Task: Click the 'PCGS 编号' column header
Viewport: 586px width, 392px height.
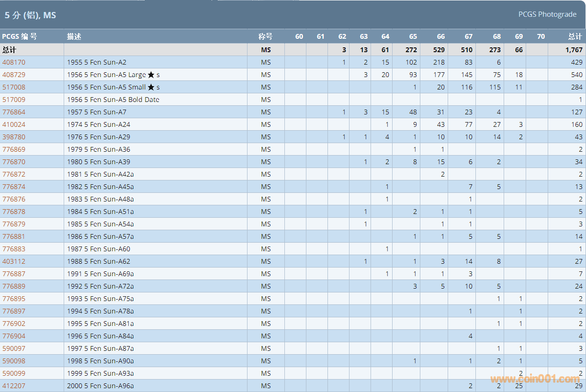Action: pos(19,36)
